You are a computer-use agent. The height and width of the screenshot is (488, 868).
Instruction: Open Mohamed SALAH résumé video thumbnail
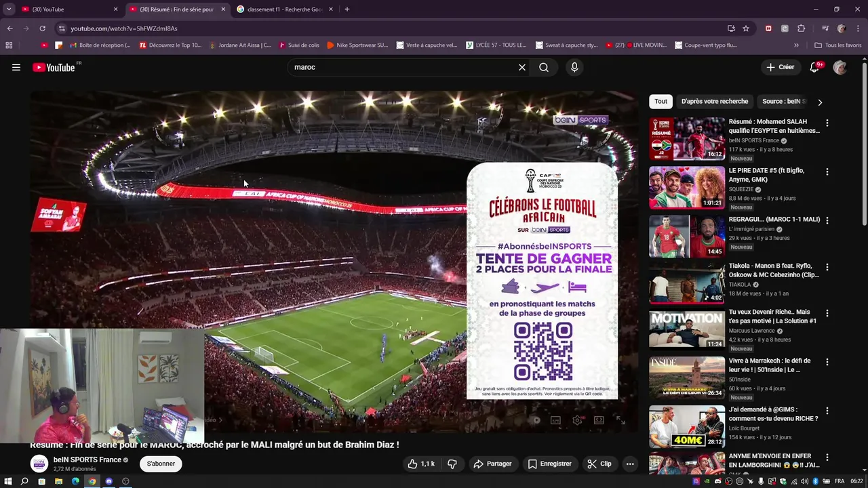pos(687,139)
